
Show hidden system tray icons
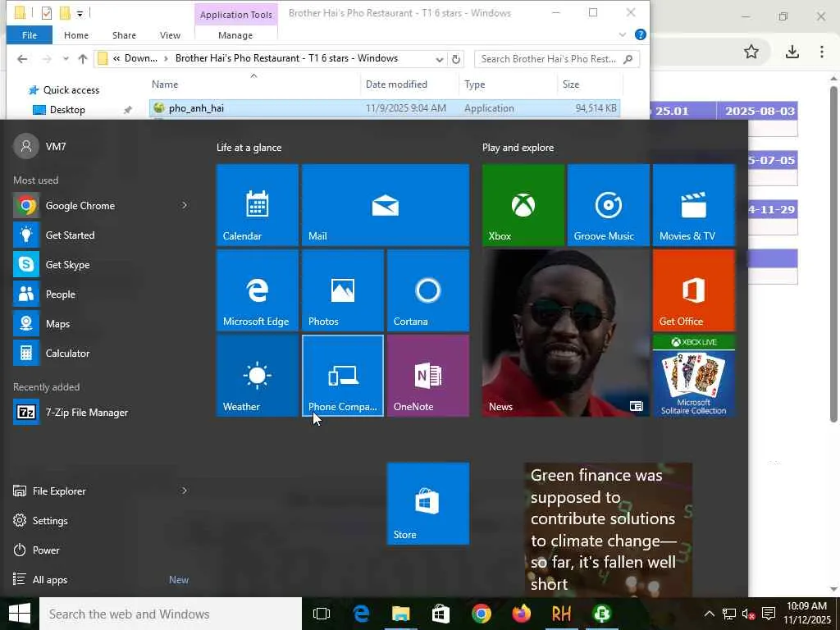(x=709, y=614)
